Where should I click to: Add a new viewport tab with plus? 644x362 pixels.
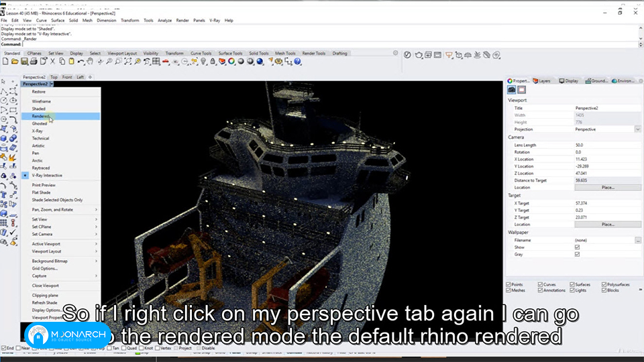click(90, 77)
